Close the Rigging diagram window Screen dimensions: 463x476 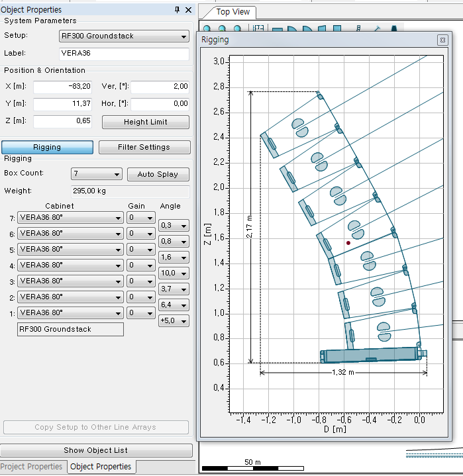(x=442, y=40)
